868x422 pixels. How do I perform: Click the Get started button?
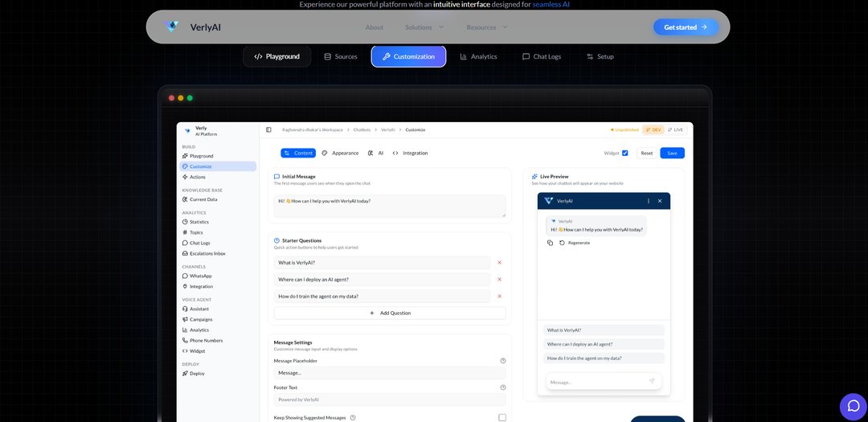(686, 27)
